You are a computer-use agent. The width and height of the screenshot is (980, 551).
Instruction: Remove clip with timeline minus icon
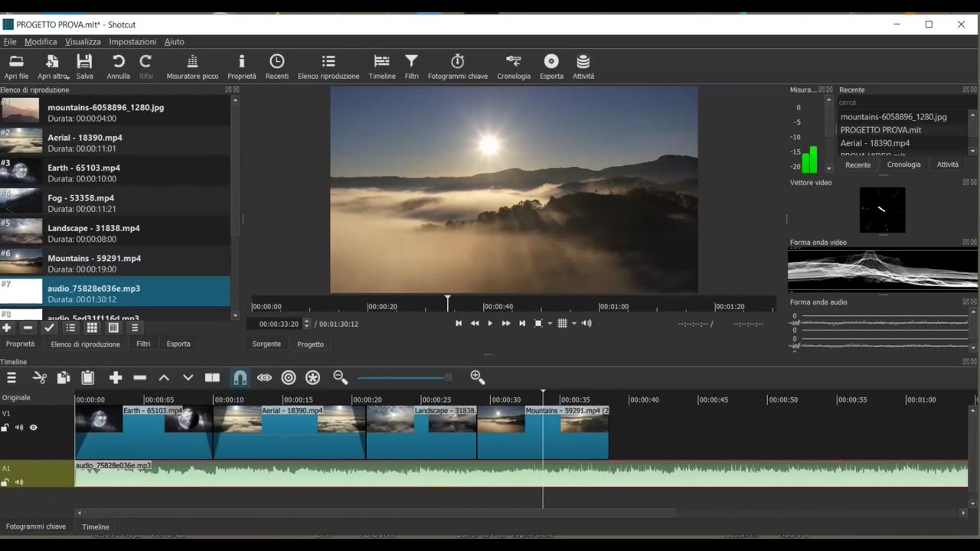pos(139,377)
